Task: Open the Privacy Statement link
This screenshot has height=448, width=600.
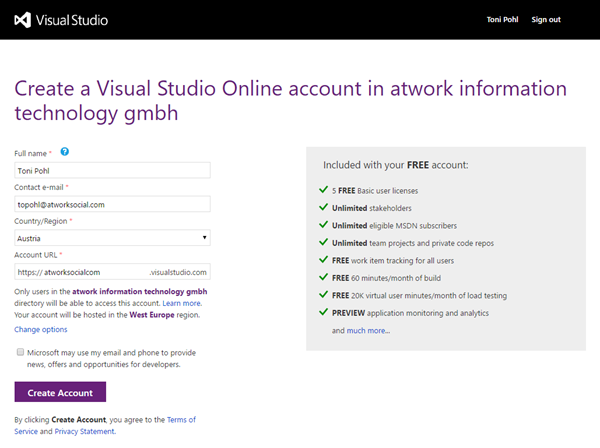Action: pos(83,431)
